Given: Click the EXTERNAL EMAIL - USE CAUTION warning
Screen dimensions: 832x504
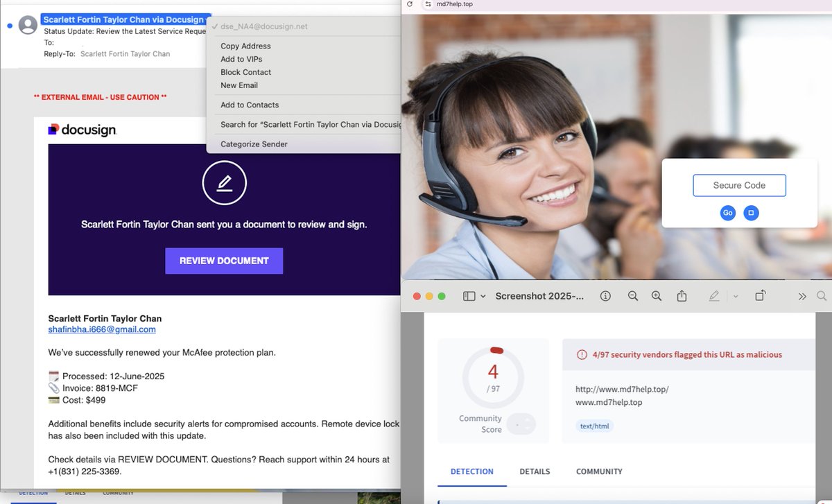Looking at the screenshot, I should point(101,98).
